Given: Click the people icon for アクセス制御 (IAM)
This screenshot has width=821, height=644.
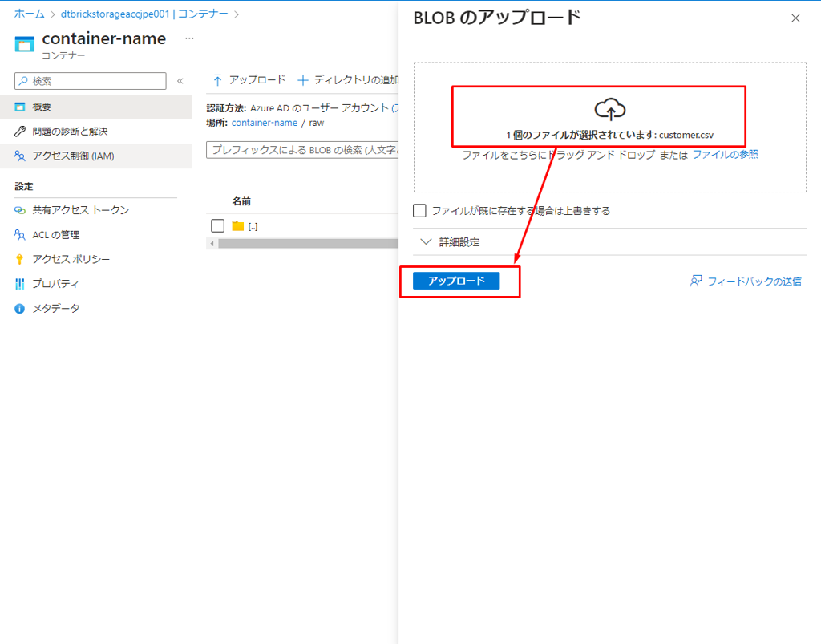Looking at the screenshot, I should click(20, 156).
